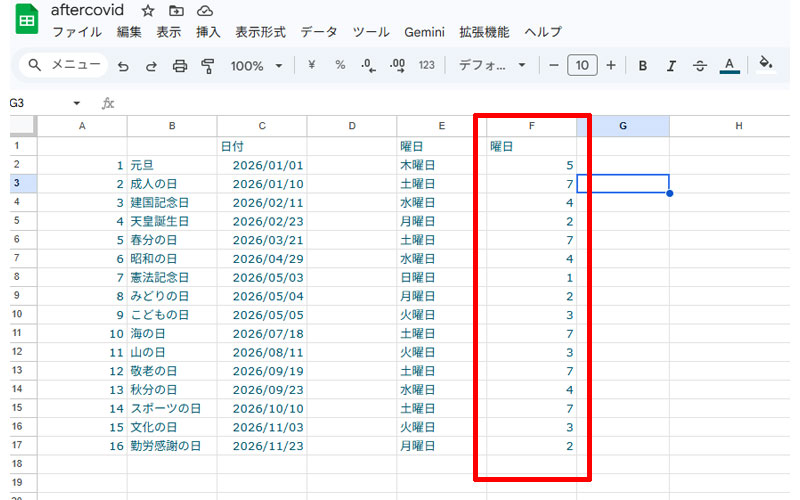This screenshot has height=500, width=800.
Task: Decrease decimal places
Action: coord(368,66)
